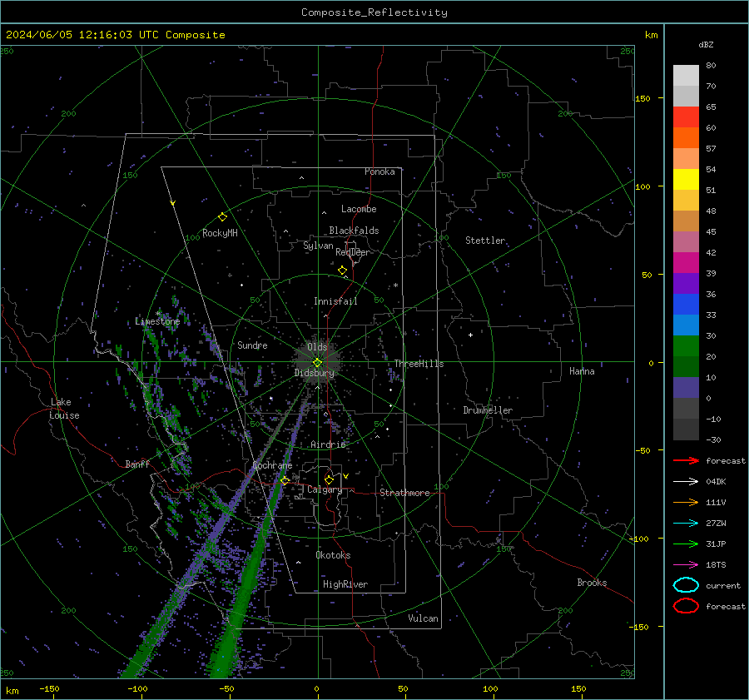Click the RockyMH text label
Image resolution: width=749 pixels, height=700 pixels.
click(x=220, y=233)
